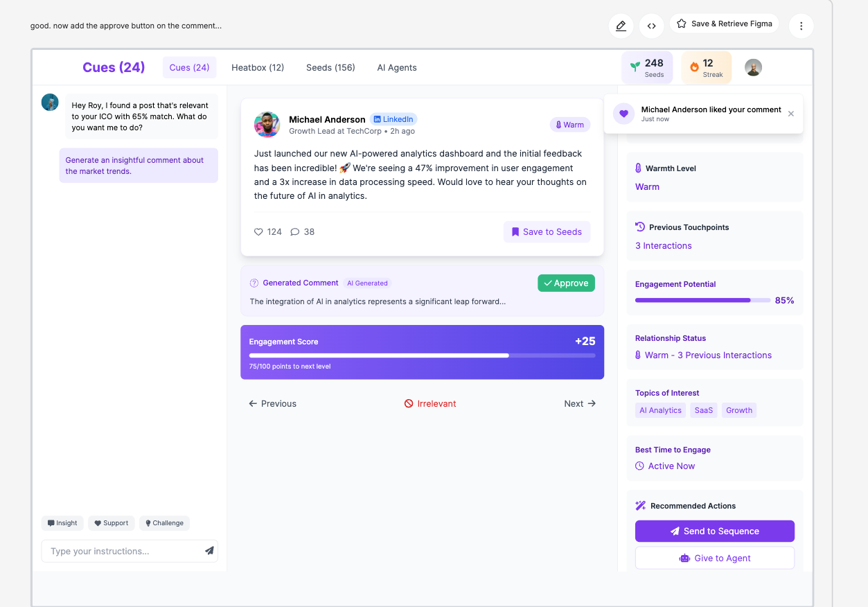Click the Previous Touchpoints history icon
This screenshot has width=868, height=607.
pos(640,227)
